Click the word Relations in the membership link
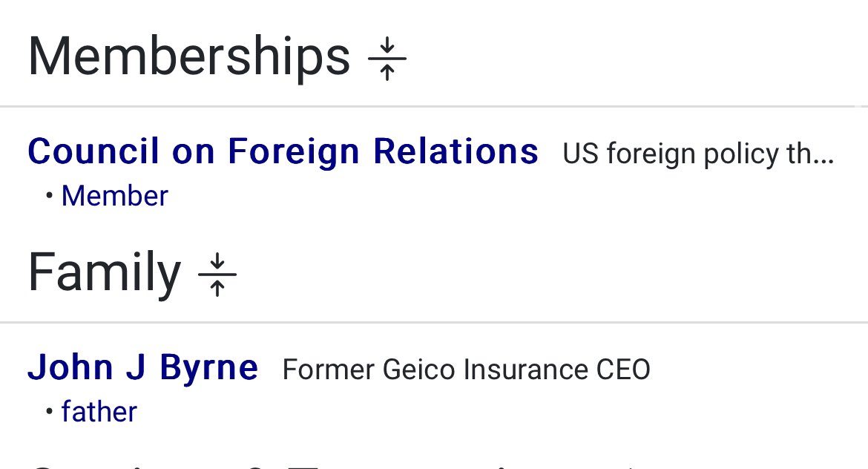Screen dimensions: 868x469 click(456, 151)
